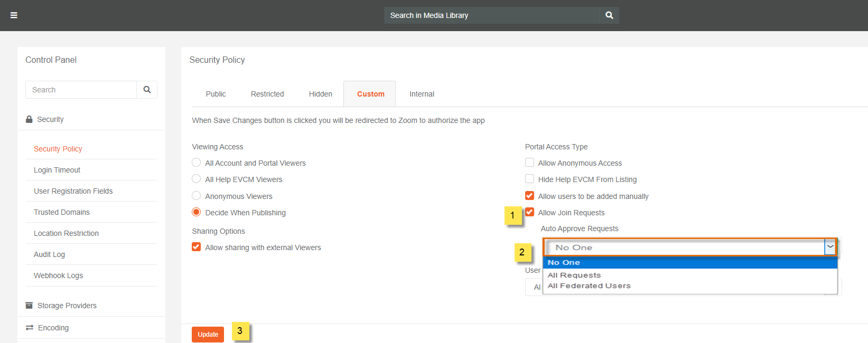Click the media library search magnifier icon
This screenshot has width=868, height=343.
(609, 15)
